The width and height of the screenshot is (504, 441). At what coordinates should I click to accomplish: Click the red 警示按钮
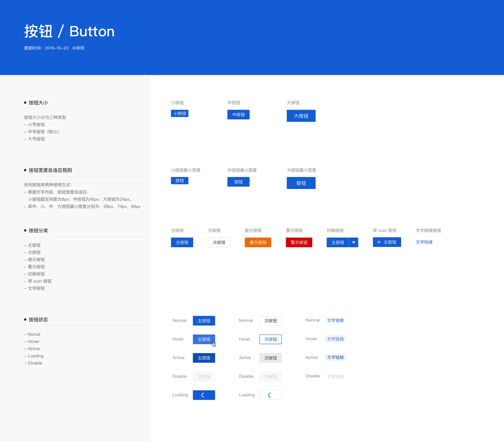tap(299, 242)
